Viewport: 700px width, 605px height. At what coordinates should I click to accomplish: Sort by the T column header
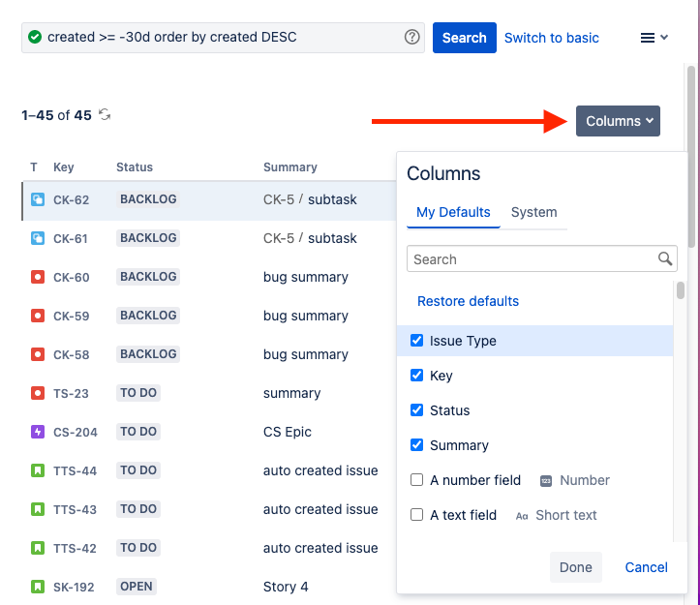34,167
